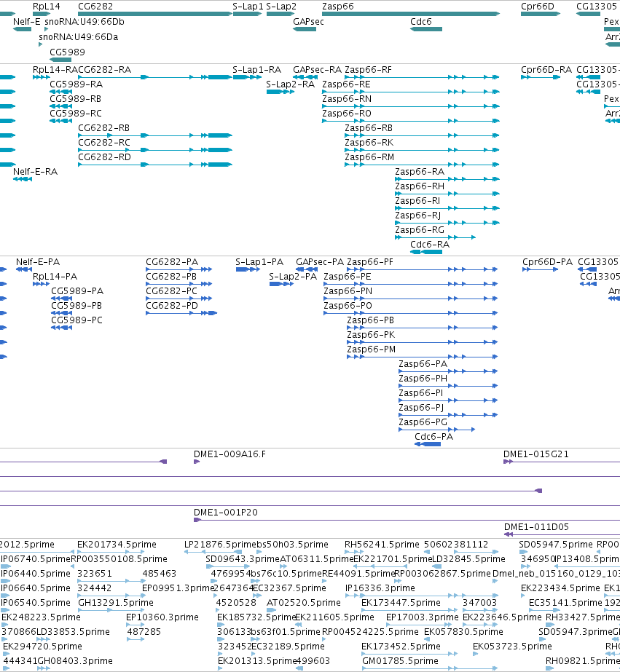Open the RpL14-RA transcript label
Screen dimensions: 620x672
(x=55, y=70)
